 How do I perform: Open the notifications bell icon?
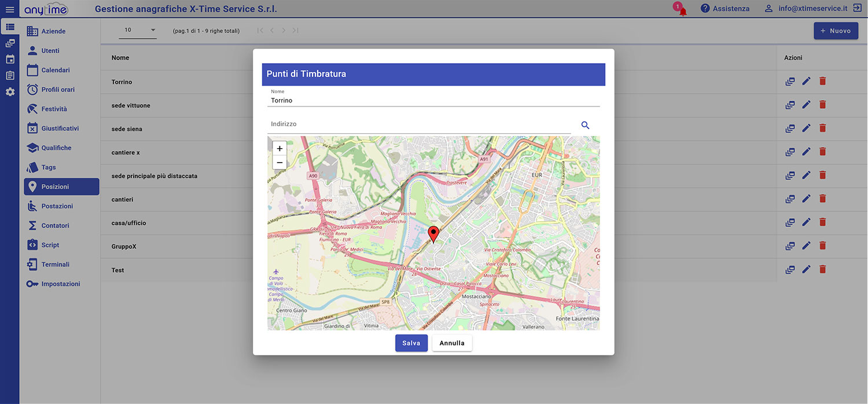point(682,10)
